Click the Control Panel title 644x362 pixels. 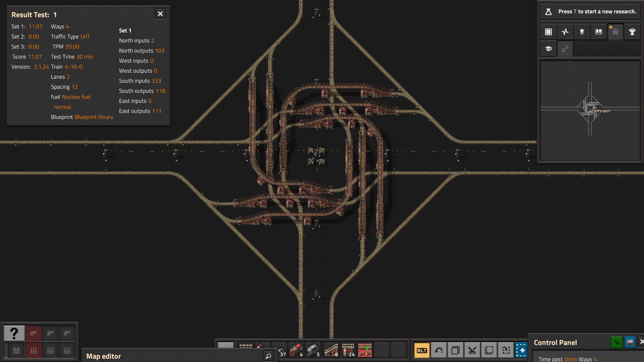(555, 342)
